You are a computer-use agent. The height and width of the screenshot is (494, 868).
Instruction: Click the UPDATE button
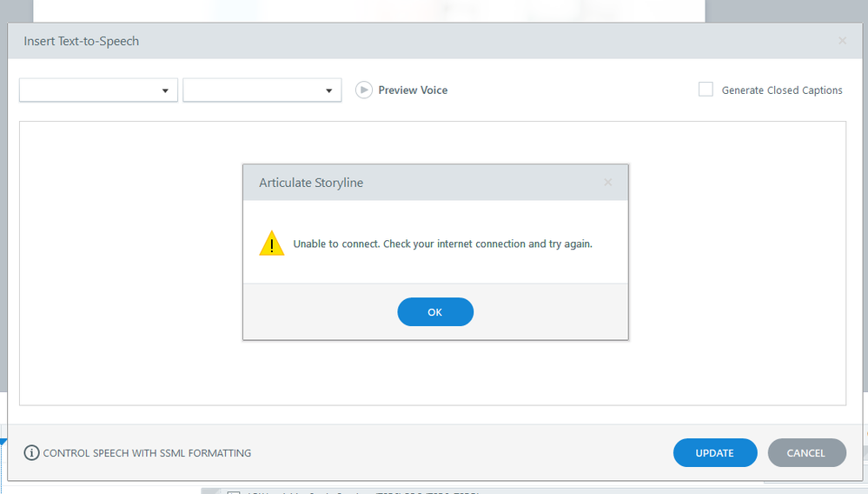coord(715,452)
